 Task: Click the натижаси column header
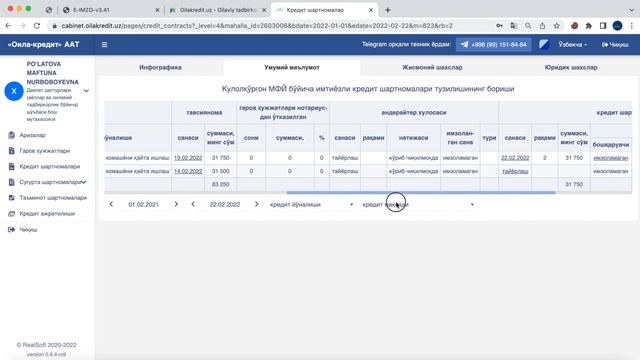413,138
